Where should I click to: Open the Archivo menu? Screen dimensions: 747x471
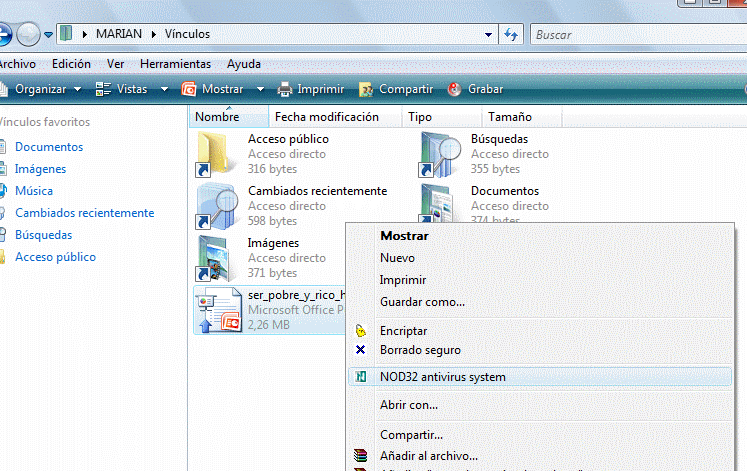(x=18, y=64)
